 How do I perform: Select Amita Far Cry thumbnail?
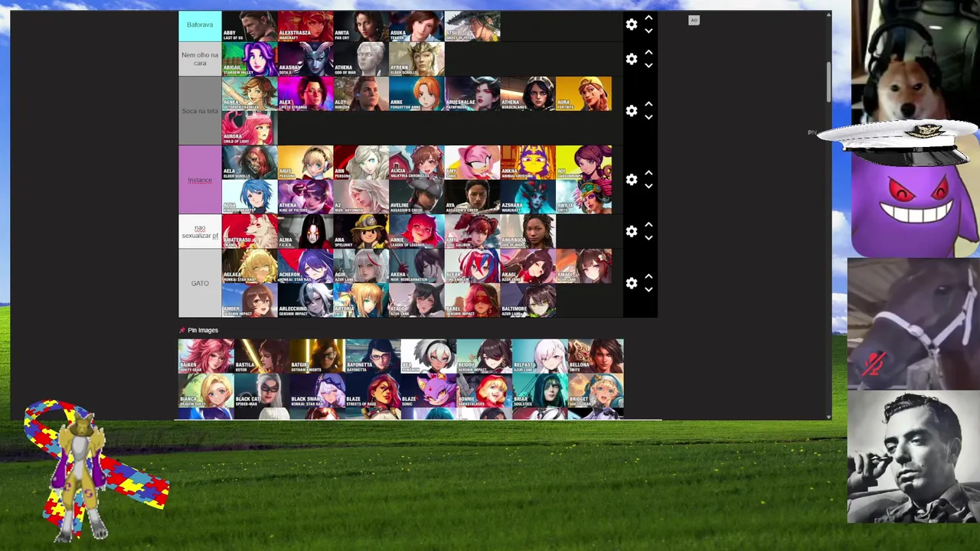tap(361, 24)
